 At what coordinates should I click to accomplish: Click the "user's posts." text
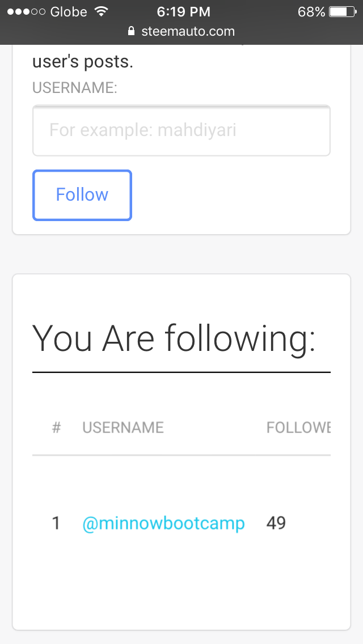(83, 62)
